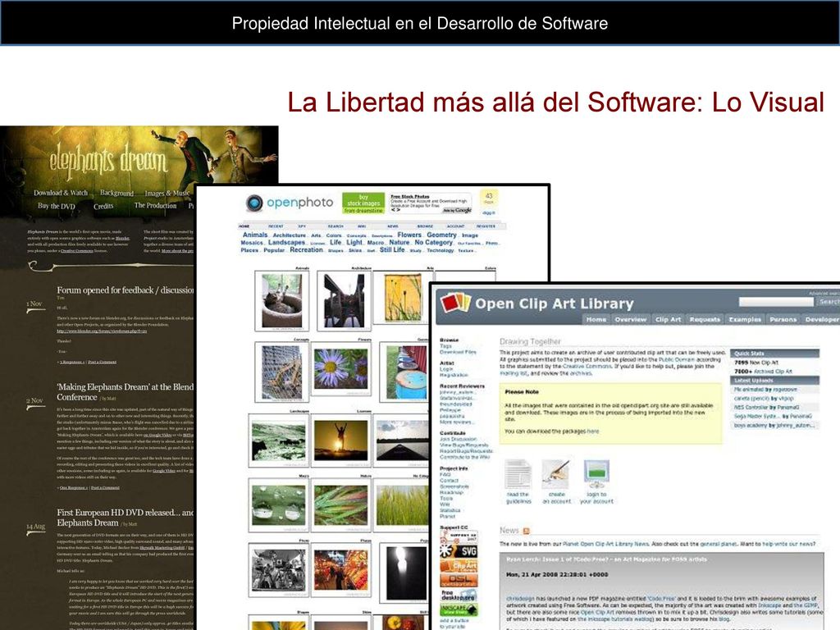Click 'Buy the DVD' on Elephants Dream site
Image resolution: width=840 pixels, height=630 pixels.
(x=57, y=206)
